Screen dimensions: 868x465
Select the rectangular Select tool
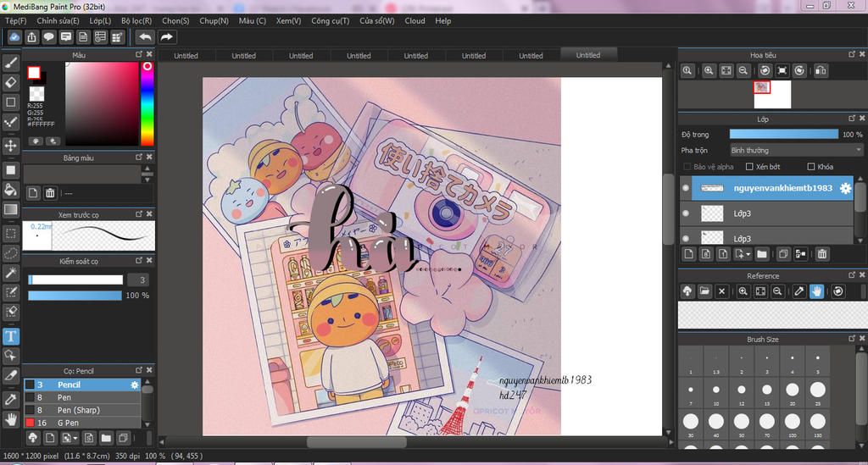click(11, 233)
